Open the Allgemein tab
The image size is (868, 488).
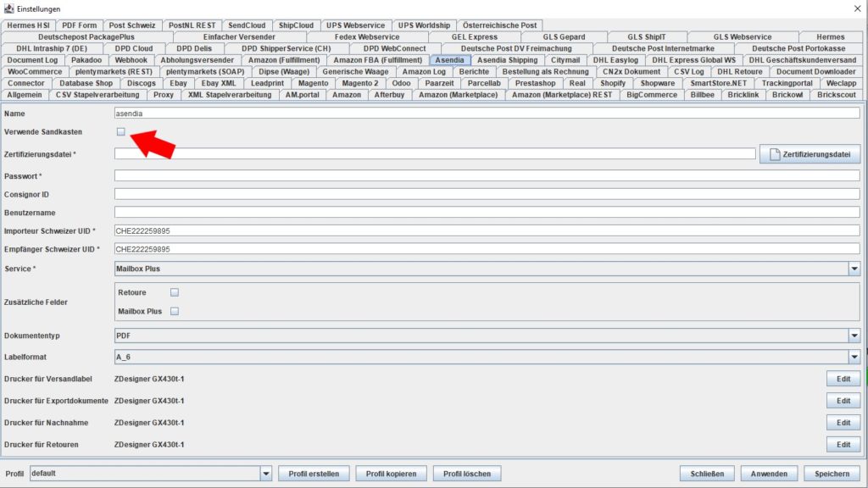pos(25,95)
